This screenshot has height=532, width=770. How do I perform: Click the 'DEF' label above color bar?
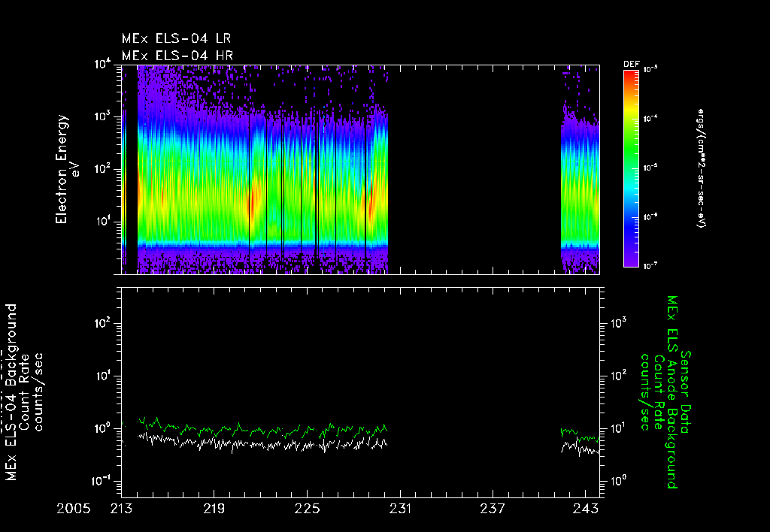point(631,65)
